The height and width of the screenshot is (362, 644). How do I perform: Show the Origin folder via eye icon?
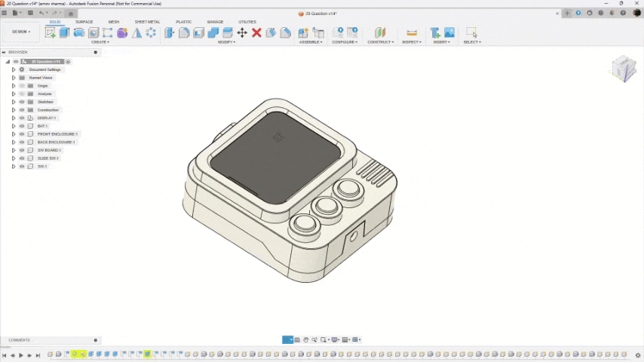coord(22,86)
